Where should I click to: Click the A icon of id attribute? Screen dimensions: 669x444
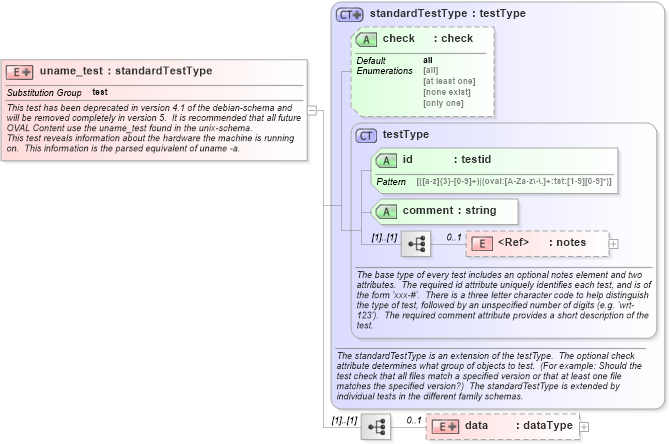click(x=386, y=161)
